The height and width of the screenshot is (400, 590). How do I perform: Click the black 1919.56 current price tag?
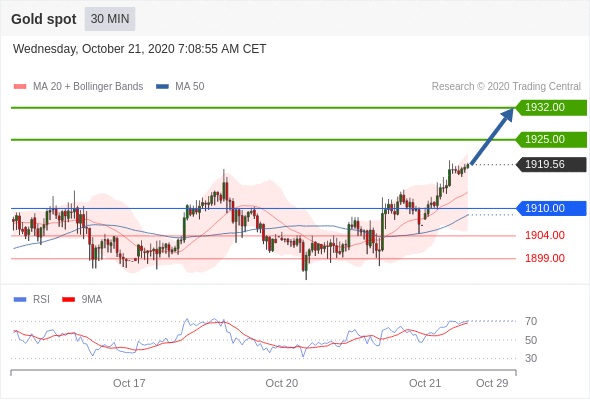click(x=551, y=164)
